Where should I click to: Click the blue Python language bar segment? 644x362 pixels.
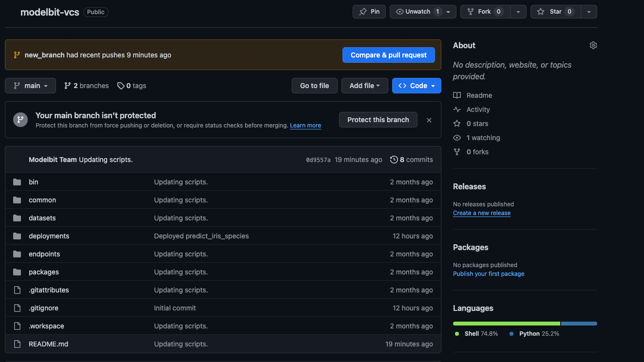[579, 324]
